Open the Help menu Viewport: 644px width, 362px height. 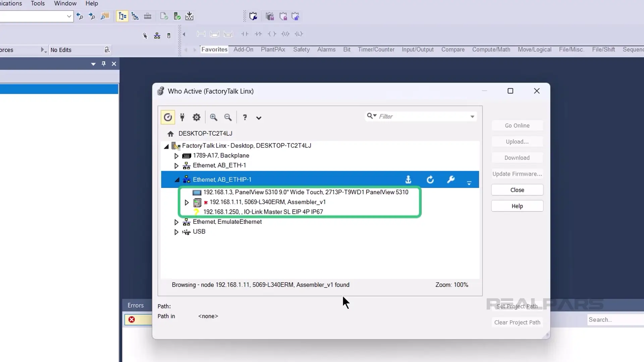[x=92, y=3]
